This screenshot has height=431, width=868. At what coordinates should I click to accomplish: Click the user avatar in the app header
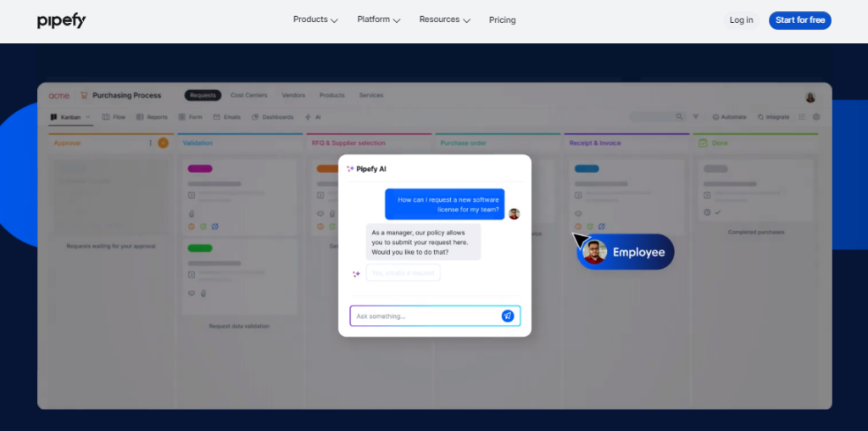[x=810, y=97]
